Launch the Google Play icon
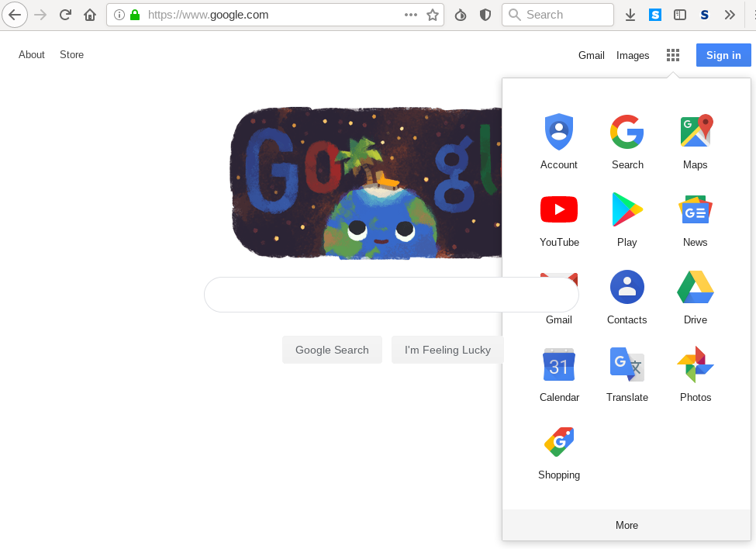This screenshot has height=549, width=756. coord(627,209)
